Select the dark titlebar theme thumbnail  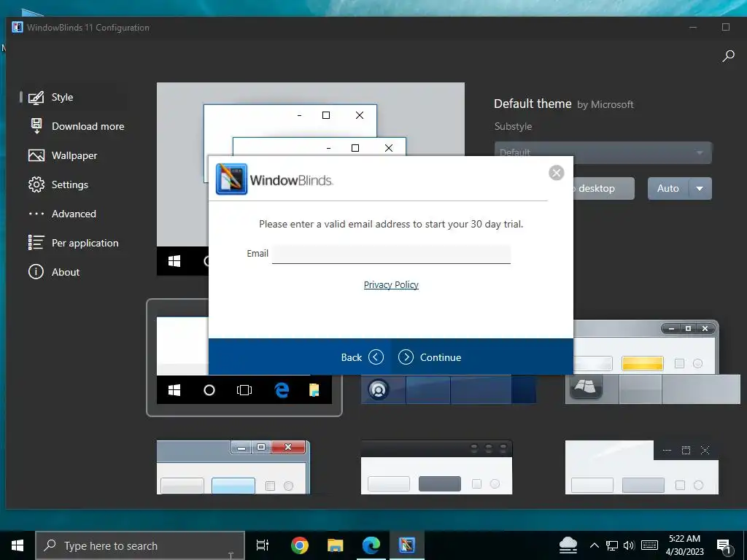pyautogui.click(x=436, y=467)
